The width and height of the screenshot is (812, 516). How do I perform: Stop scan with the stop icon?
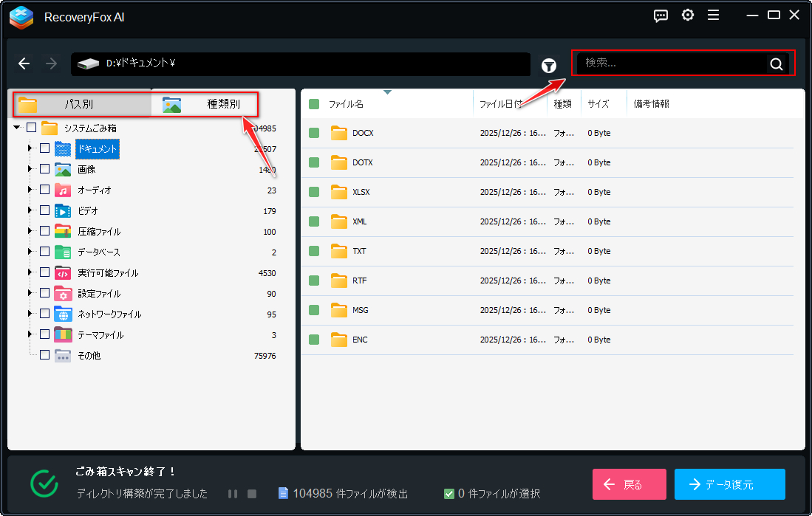[252, 493]
